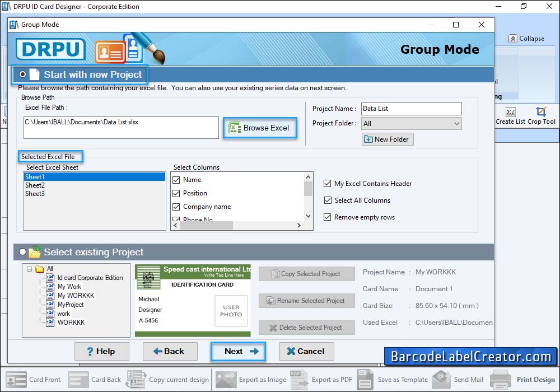Click the Help button
The width and height of the screenshot is (560, 392).
[x=102, y=351]
